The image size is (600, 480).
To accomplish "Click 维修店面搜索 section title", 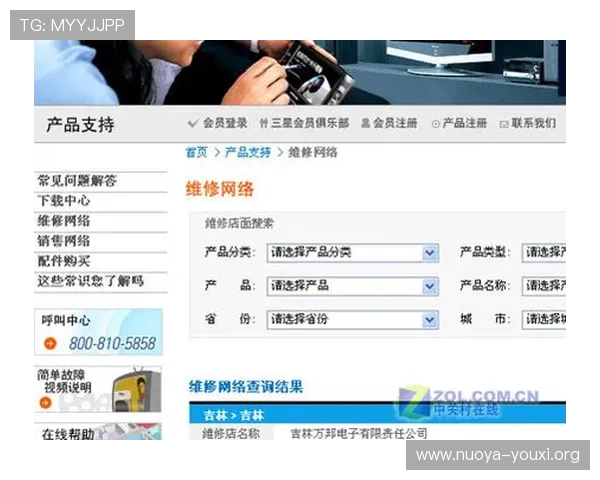I will coord(240,223).
